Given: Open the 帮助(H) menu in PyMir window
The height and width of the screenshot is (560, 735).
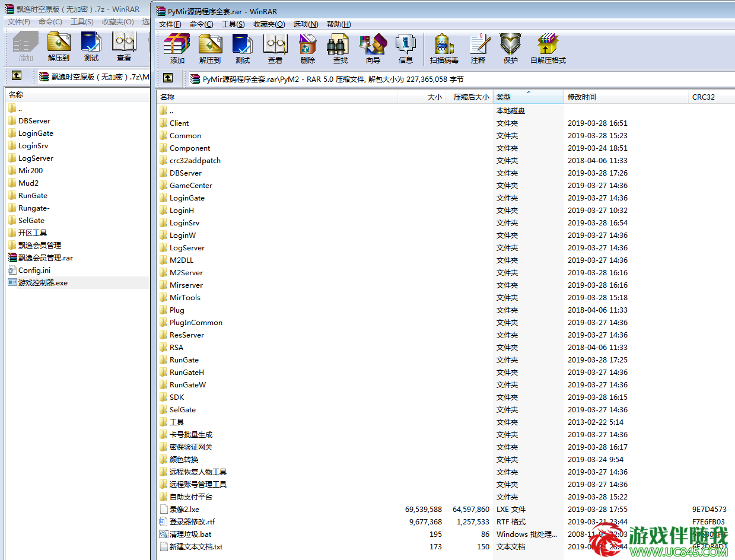Looking at the screenshot, I should 338,24.
